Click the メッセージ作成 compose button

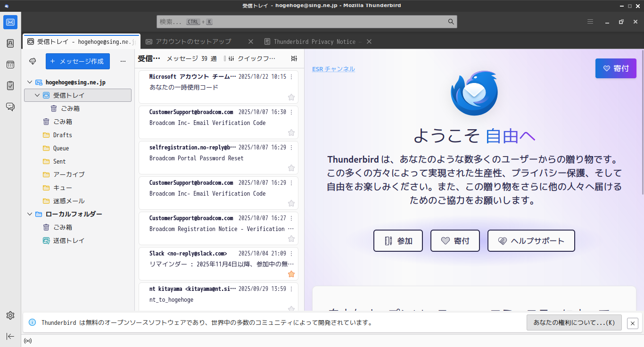point(78,61)
